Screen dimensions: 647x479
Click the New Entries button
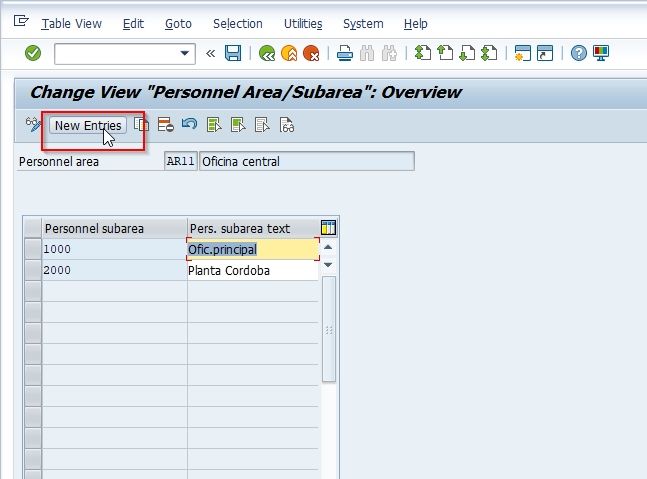(x=88, y=125)
